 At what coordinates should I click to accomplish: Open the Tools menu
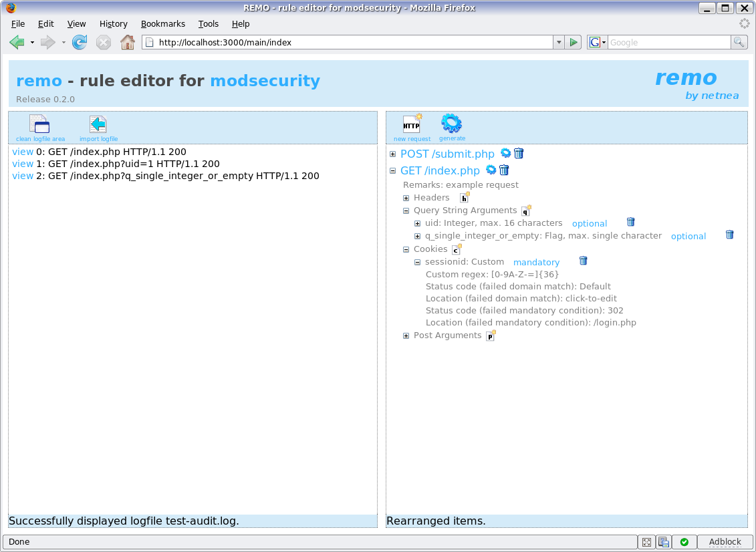pyautogui.click(x=209, y=23)
